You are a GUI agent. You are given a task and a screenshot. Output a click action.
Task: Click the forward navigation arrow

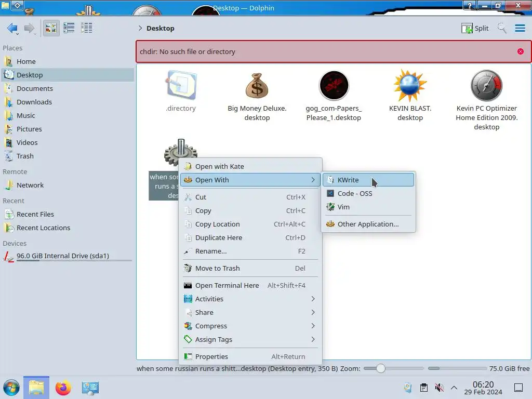[x=30, y=28]
